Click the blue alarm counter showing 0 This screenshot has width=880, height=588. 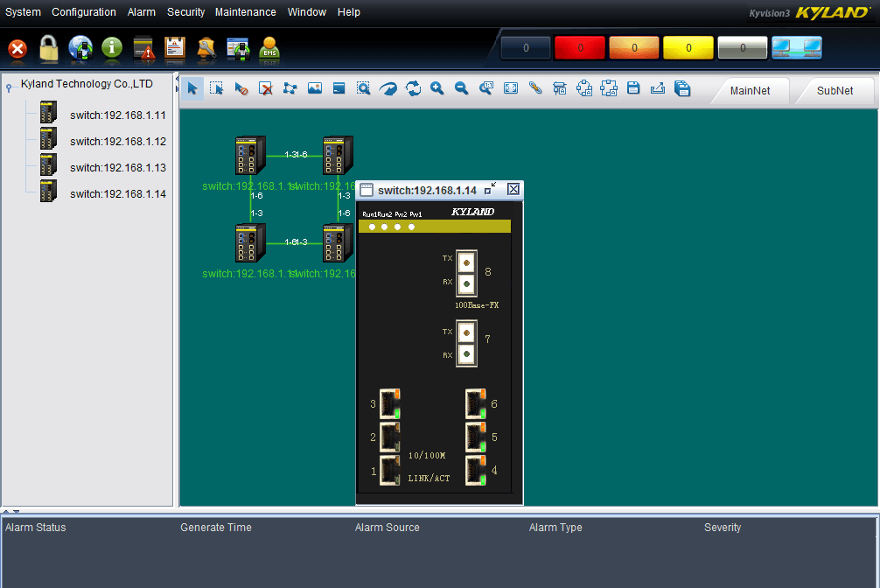click(525, 48)
